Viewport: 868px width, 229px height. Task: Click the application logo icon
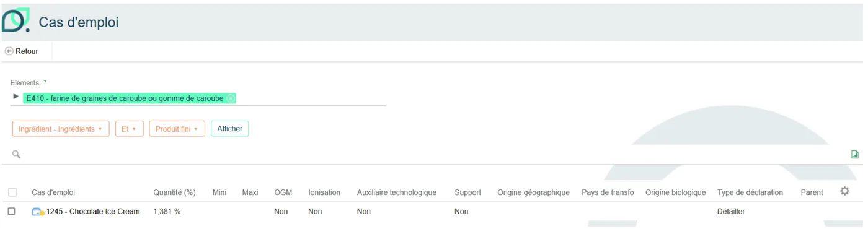(x=15, y=20)
